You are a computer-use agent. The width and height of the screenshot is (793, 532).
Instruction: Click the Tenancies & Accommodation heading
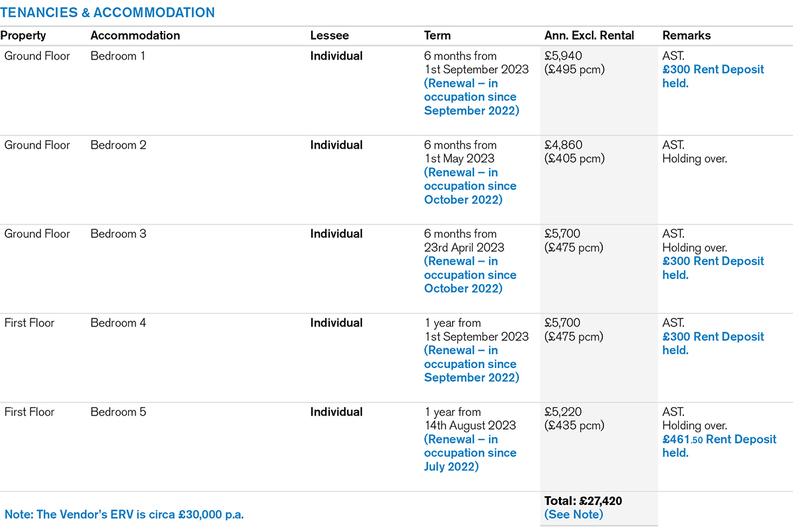pyautogui.click(x=108, y=13)
